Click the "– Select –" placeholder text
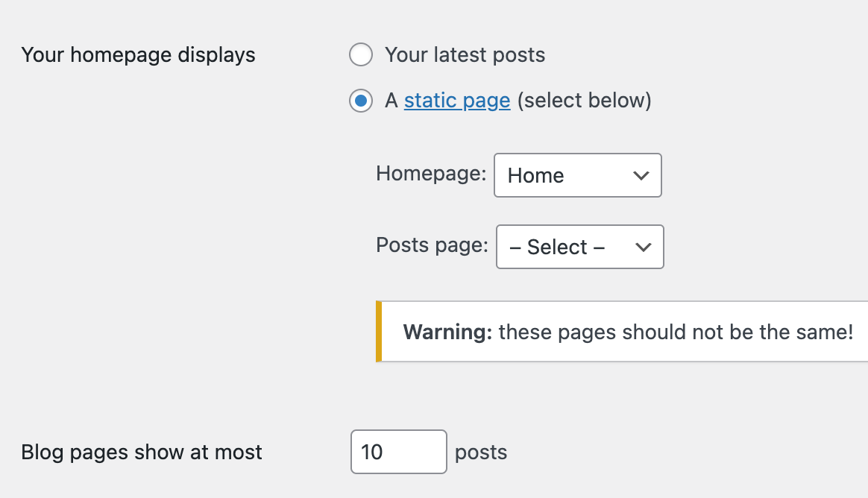The width and height of the screenshot is (868, 498). [557, 248]
